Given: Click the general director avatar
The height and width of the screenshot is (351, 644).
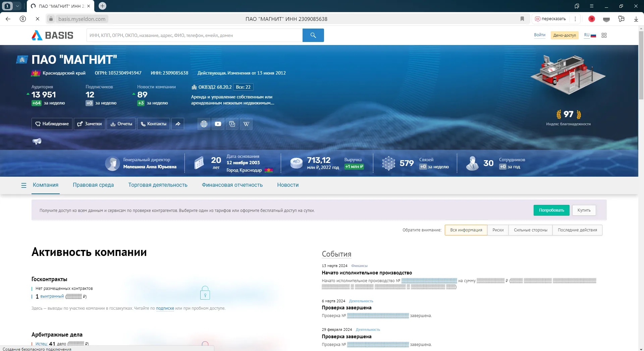Looking at the screenshot, I should [x=112, y=164].
